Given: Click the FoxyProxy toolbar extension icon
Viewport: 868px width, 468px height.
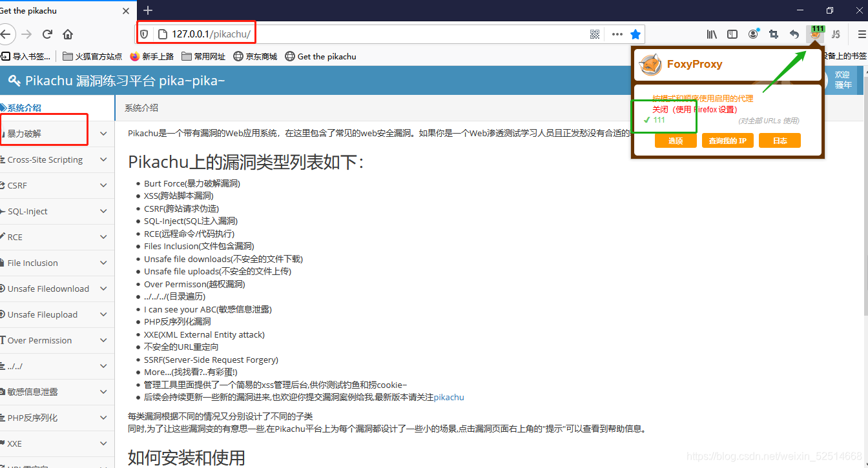Looking at the screenshot, I should click(x=816, y=34).
